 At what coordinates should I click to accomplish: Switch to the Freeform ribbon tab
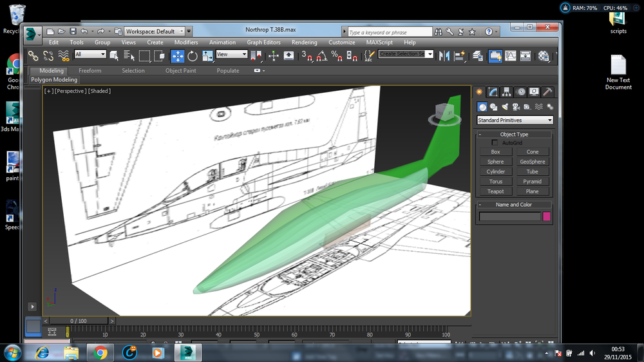click(x=90, y=71)
